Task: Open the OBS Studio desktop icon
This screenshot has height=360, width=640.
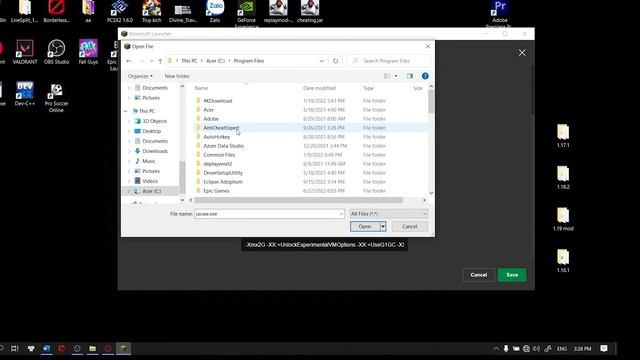Action: coord(56,51)
